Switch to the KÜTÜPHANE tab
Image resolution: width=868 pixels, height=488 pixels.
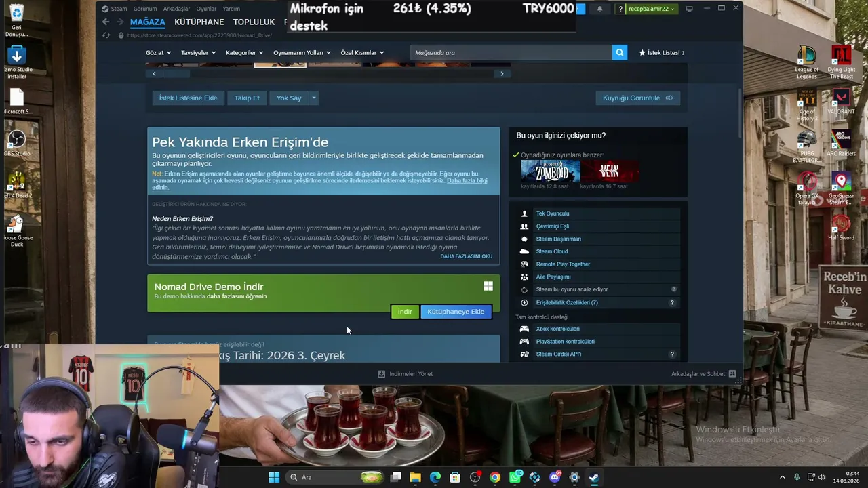point(199,22)
